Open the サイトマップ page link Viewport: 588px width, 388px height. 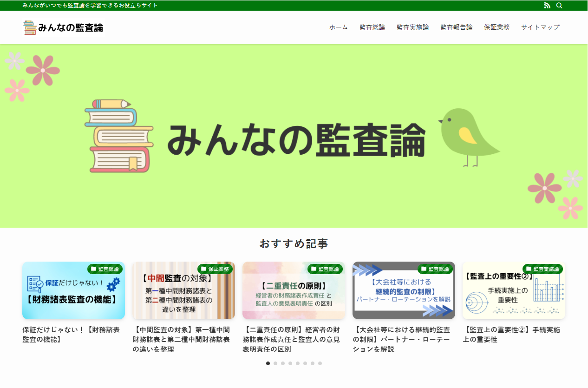click(540, 27)
